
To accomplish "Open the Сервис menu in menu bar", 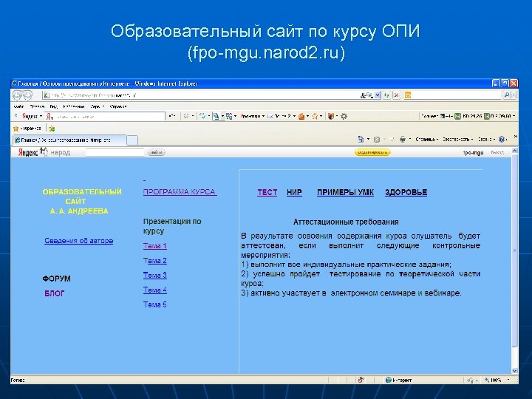I will (97, 106).
